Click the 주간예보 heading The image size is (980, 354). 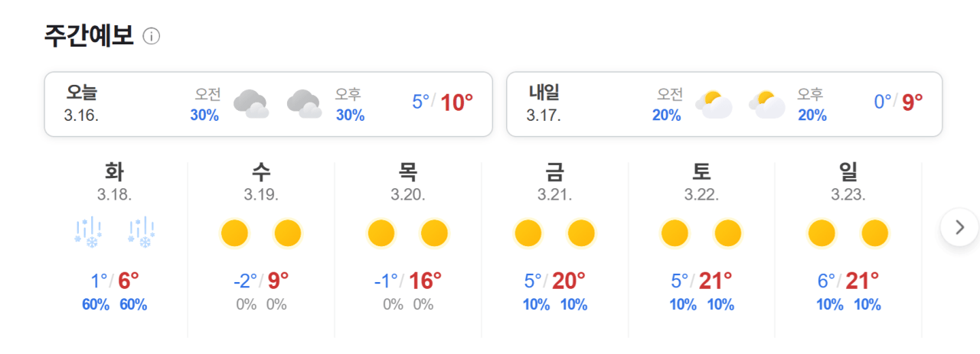tap(89, 35)
